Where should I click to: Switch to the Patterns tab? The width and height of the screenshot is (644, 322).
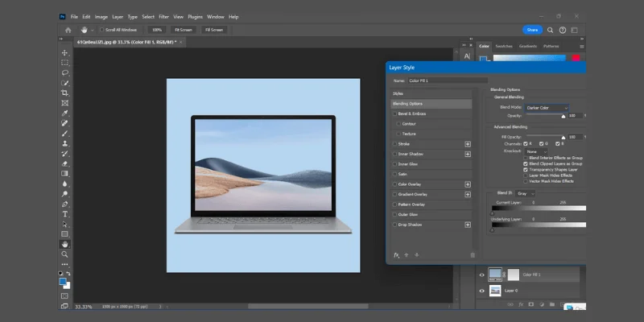click(x=551, y=47)
